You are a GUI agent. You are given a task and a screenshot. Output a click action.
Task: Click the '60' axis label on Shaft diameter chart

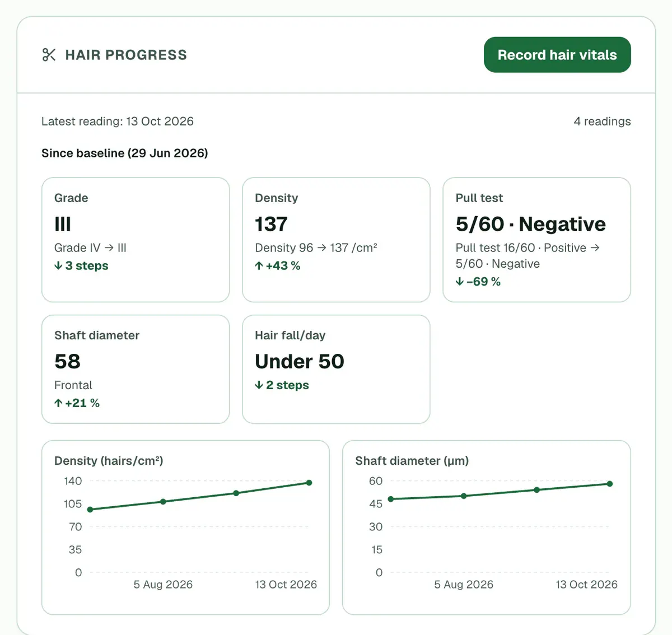(376, 481)
